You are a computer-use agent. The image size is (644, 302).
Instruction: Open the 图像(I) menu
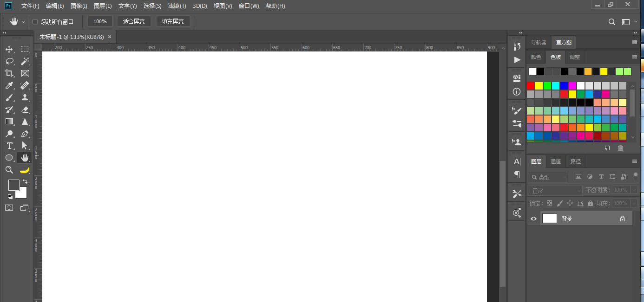tap(79, 6)
